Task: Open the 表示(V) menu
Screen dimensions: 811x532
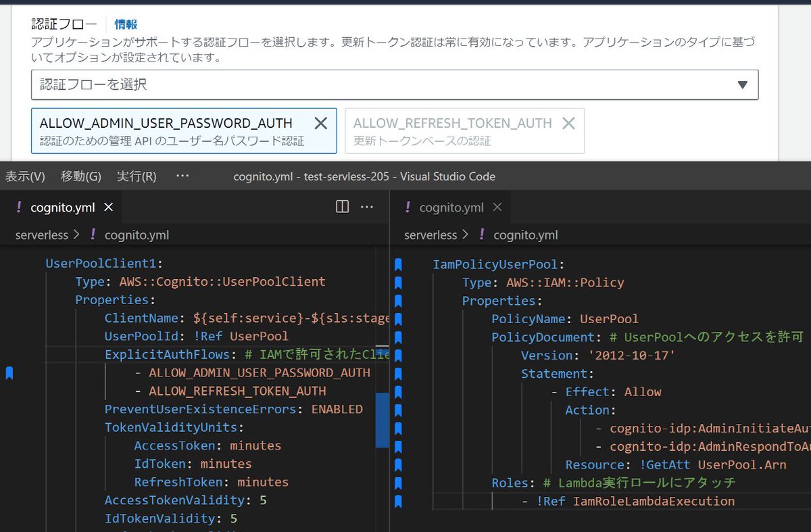Action: [25, 176]
